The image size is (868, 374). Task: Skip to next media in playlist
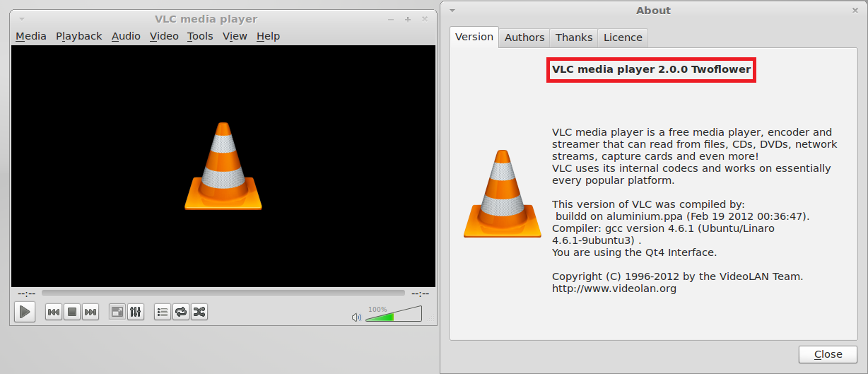[x=90, y=312]
